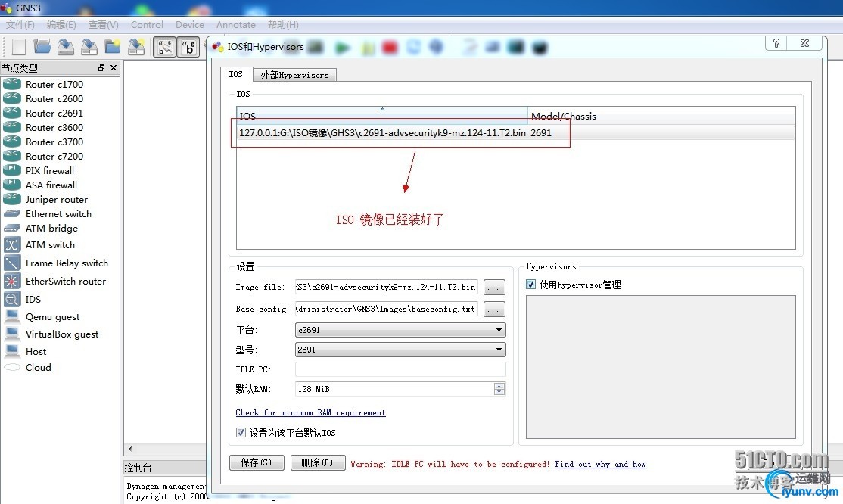Open Check for minimum RAM requirement link
Image resolution: width=843 pixels, height=504 pixels.
pos(310,412)
